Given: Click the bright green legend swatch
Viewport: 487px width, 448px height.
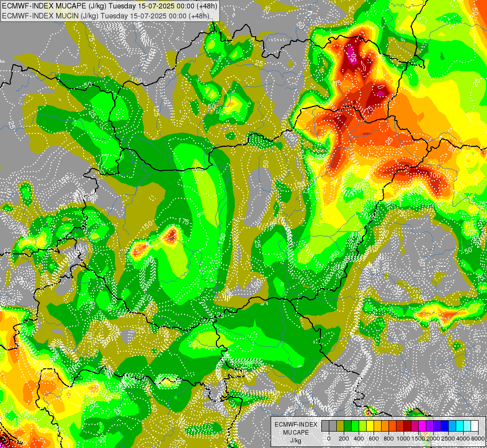Looking at the screenshot, I should pos(355,426).
